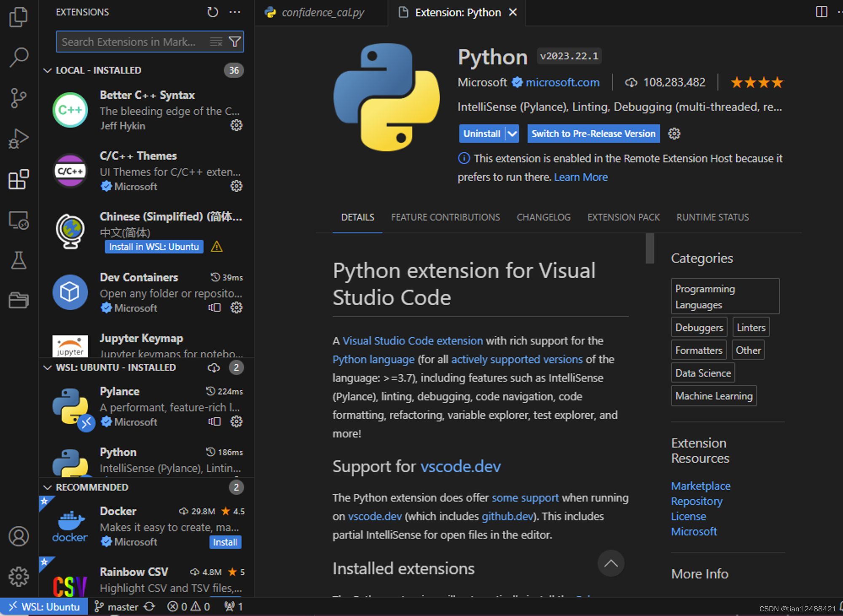
Task: Open the Testing flask view
Action: tap(19, 260)
